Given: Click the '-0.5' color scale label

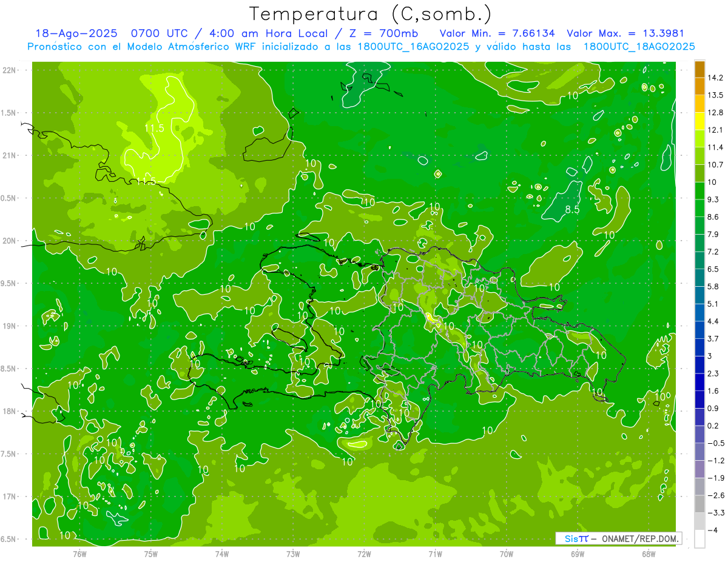Looking at the screenshot, I should pos(715,443).
